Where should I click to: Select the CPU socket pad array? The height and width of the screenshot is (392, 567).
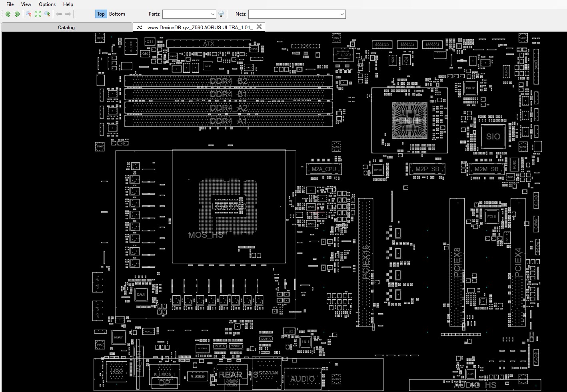(x=228, y=206)
